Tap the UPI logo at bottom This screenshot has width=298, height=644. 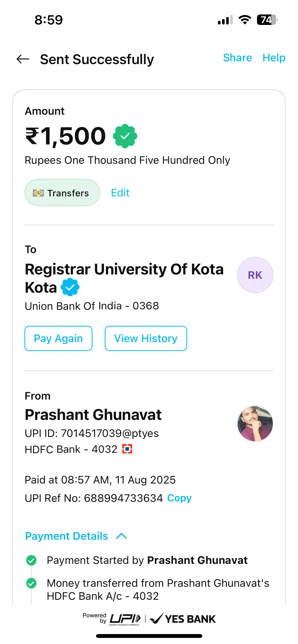[x=125, y=619]
